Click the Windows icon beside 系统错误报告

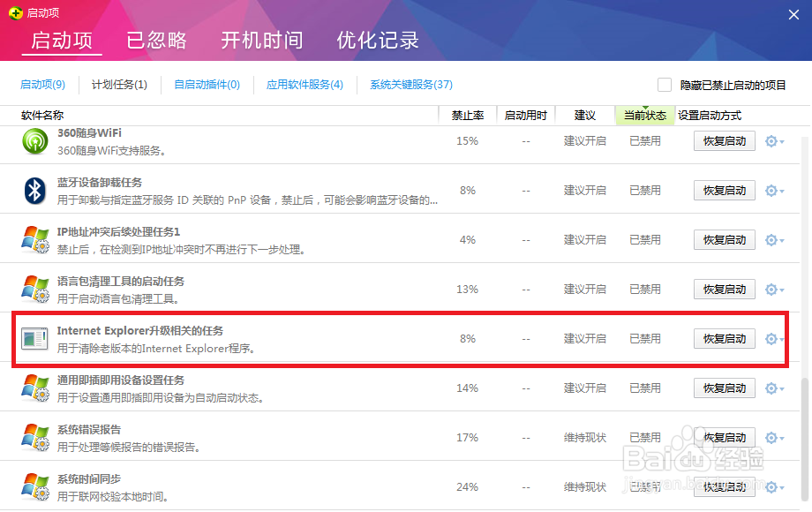pos(35,438)
